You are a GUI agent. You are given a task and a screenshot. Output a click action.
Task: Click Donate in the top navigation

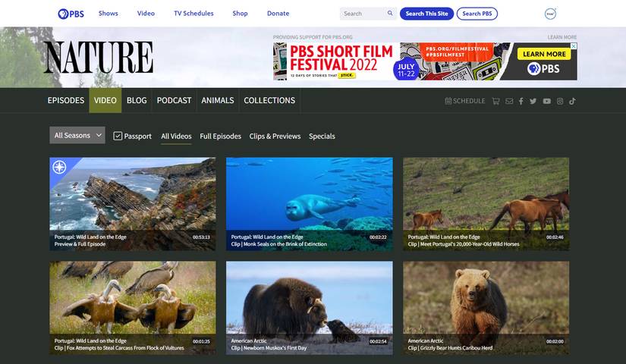[x=278, y=13]
